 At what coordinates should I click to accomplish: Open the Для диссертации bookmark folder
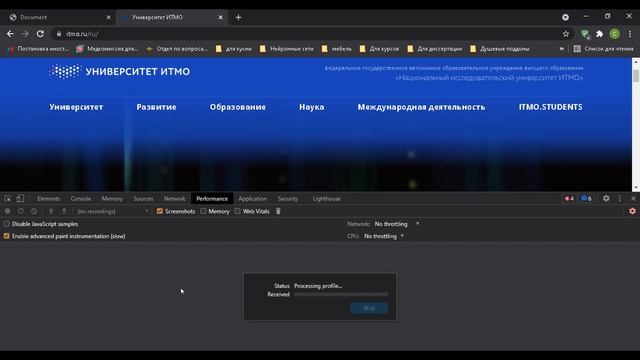coord(435,49)
